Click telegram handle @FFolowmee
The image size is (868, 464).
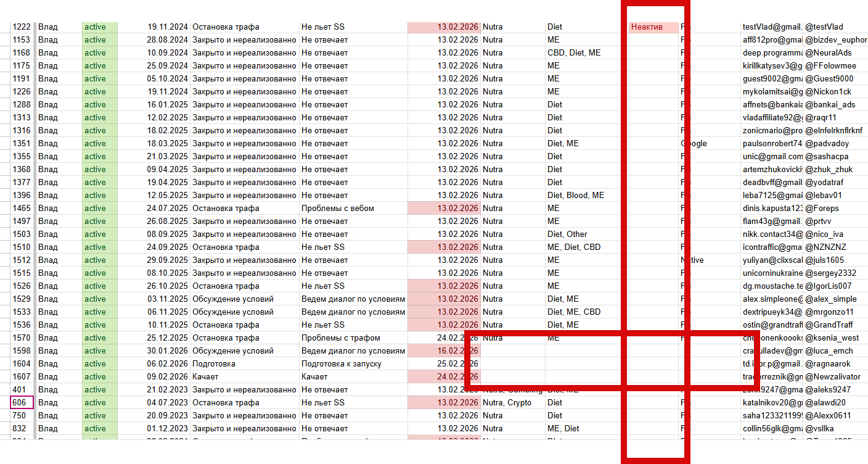pos(835,66)
